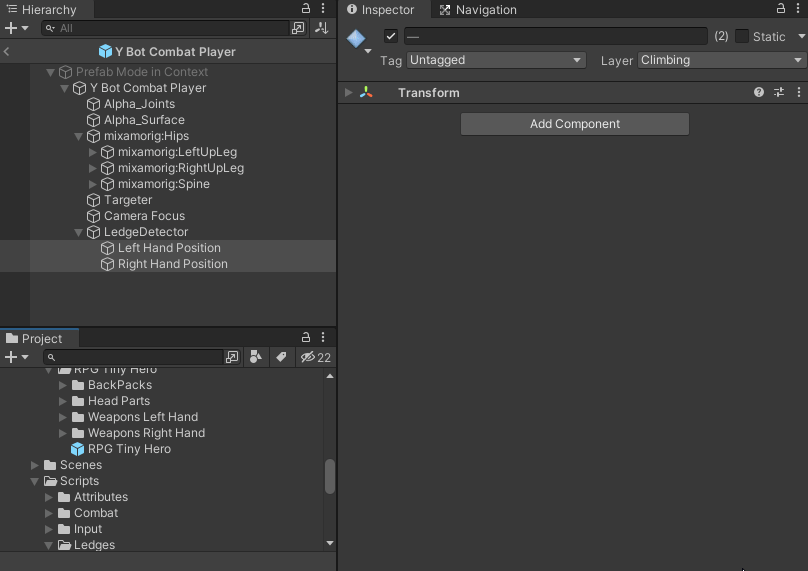Open the Transform presets icon
The image size is (808, 571).
[779, 92]
